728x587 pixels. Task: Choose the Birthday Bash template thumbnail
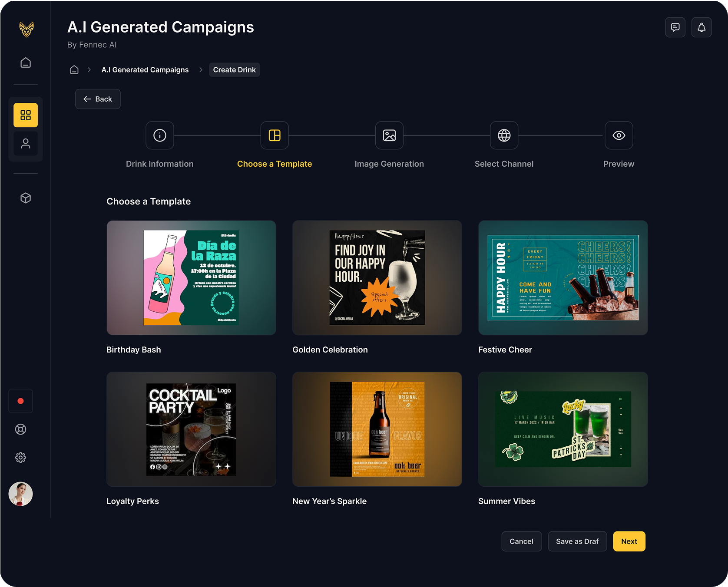coord(191,278)
